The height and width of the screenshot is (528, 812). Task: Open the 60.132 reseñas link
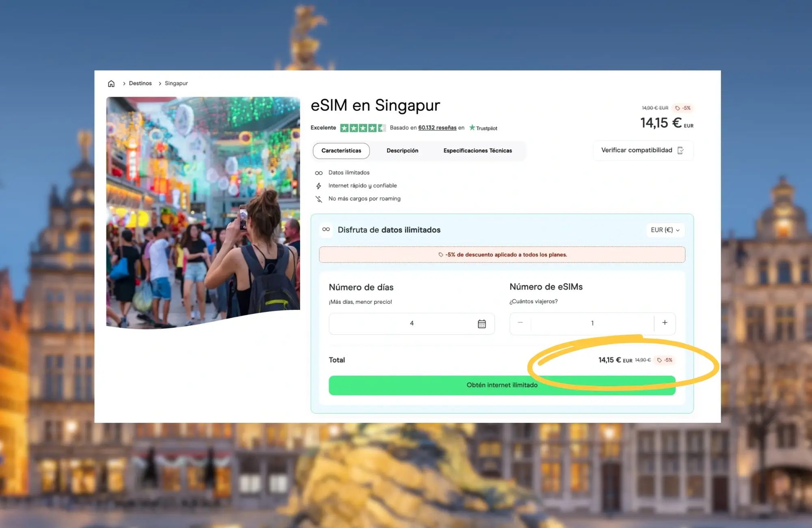click(437, 128)
